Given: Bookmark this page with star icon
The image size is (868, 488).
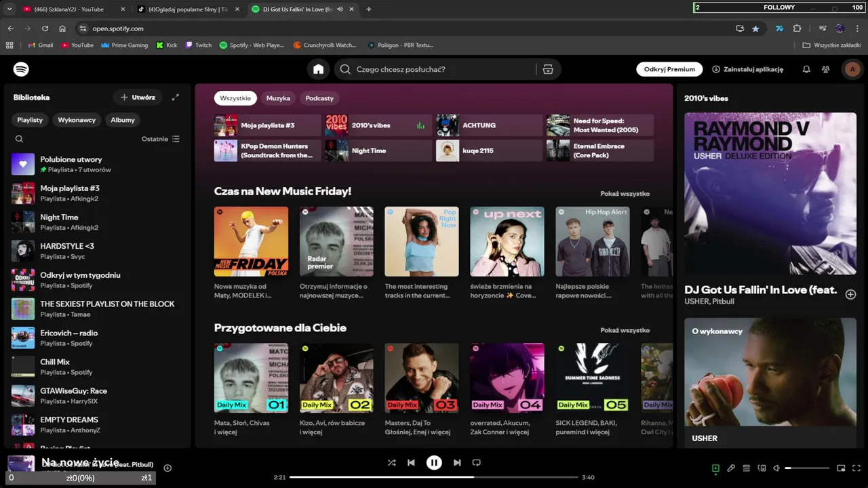Looking at the screenshot, I should pos(755,28).
